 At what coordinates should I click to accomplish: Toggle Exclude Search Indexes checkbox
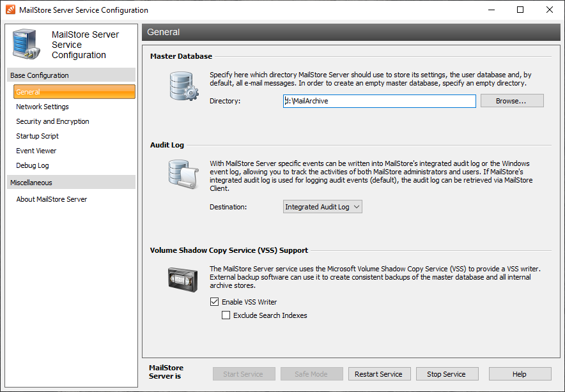click(226, 315)
